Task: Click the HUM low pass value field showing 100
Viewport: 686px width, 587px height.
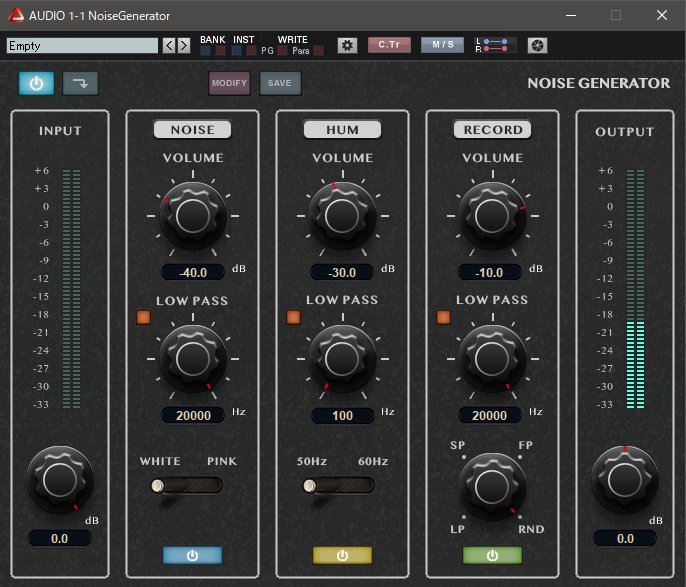Action: (342, 415)
